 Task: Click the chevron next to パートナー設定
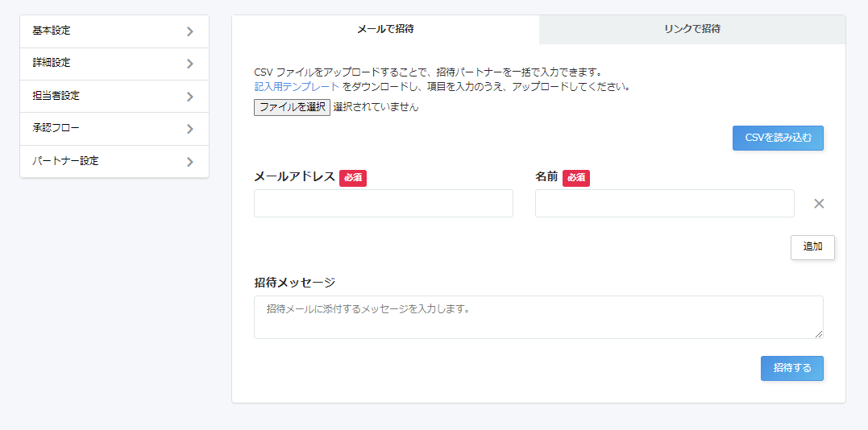(x=190, y=162)
